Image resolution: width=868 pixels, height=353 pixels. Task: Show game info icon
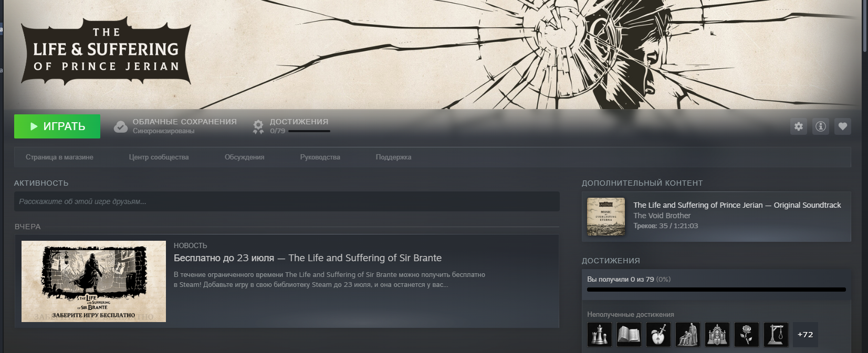pyautogui.click(x=821, y=126)
